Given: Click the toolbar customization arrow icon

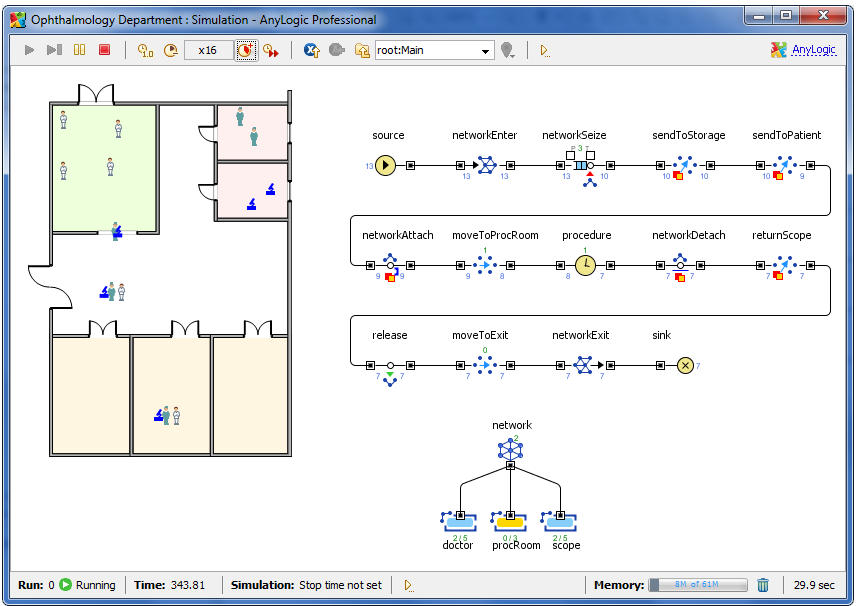Looking at the screenshot, I should 544,51.
